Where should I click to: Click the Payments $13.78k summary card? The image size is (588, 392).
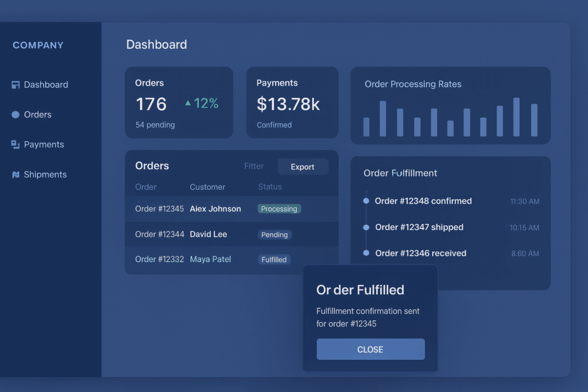(x=292, y=103)
